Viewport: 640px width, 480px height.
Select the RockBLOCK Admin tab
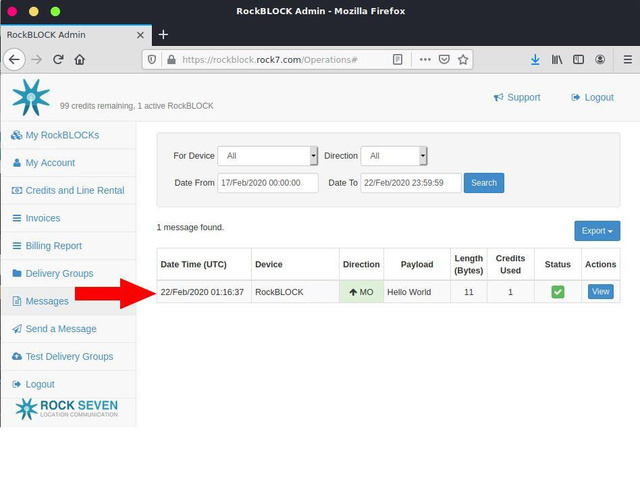(76, 35)
